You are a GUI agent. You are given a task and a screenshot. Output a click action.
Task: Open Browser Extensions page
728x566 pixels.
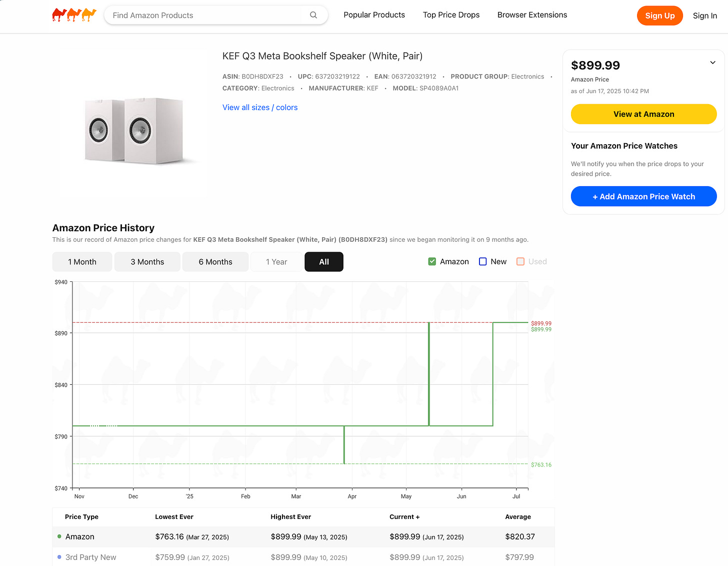(x=532, y=15)
